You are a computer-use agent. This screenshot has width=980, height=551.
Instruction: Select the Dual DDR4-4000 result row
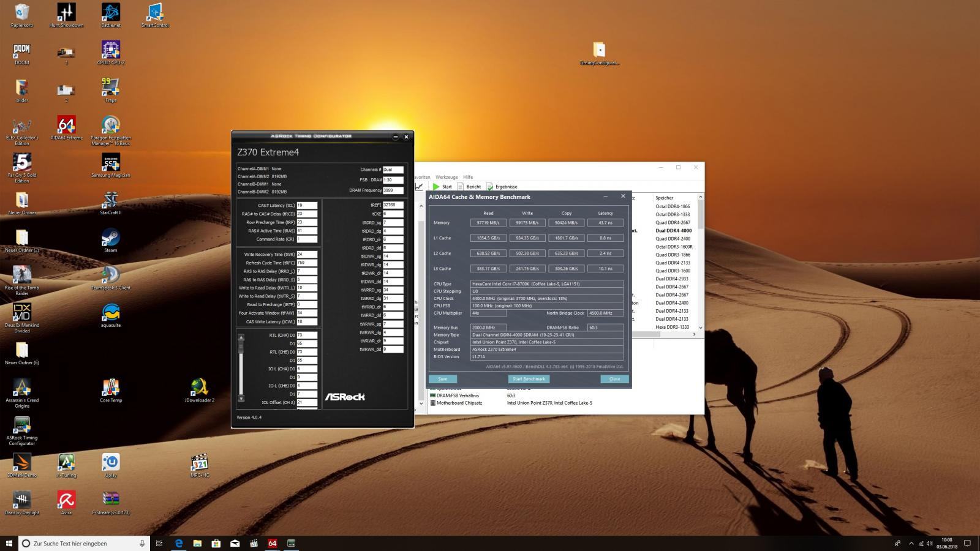(674, 231)
